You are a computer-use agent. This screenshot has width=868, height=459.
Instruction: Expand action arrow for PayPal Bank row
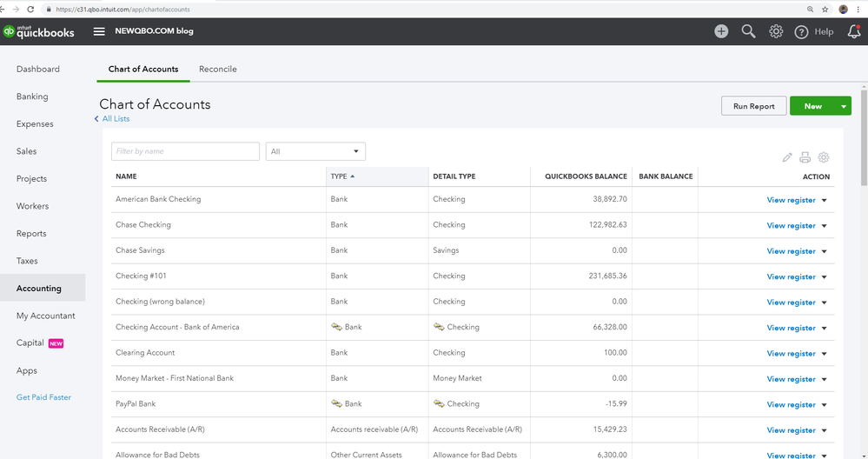click(824, 405)
